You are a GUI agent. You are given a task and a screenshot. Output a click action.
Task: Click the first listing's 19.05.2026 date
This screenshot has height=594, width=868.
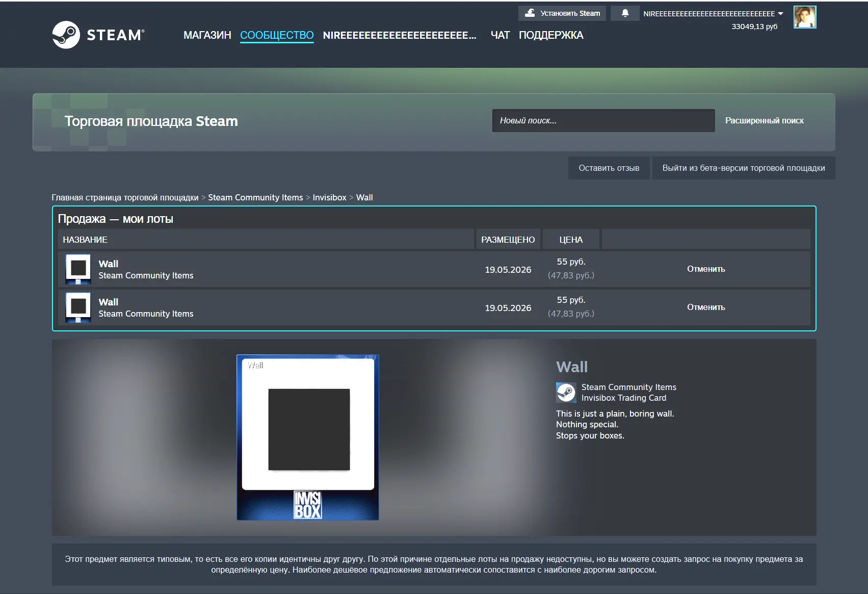(x=508, y=269)
